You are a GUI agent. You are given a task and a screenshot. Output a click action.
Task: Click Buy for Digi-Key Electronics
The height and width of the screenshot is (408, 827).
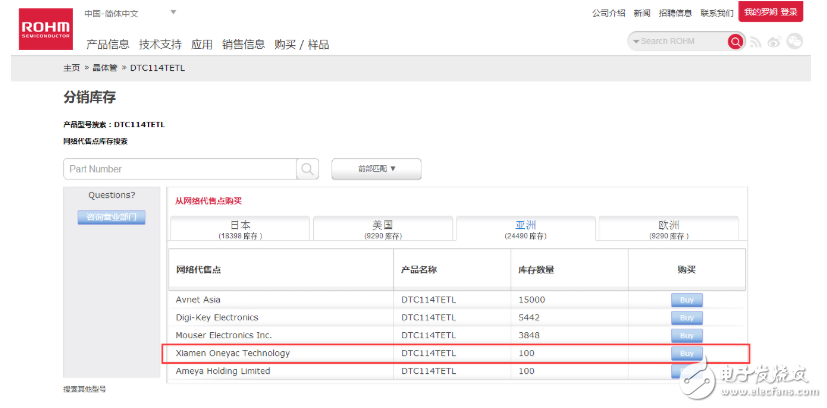click(x=687, y=318)
